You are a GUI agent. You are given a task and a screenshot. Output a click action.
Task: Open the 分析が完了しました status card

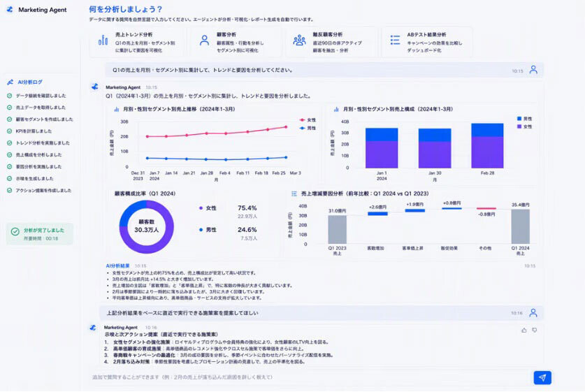(x=40, y=234)
